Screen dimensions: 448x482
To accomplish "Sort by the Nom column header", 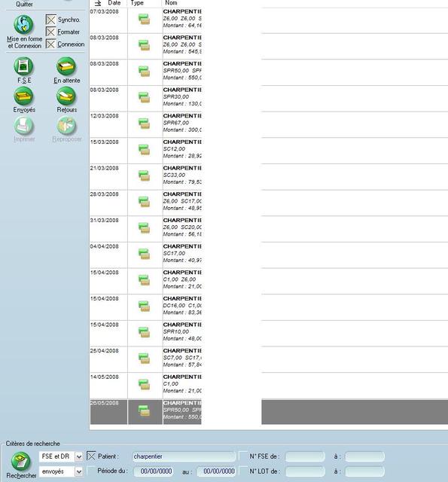I will (x=171, y=3).
